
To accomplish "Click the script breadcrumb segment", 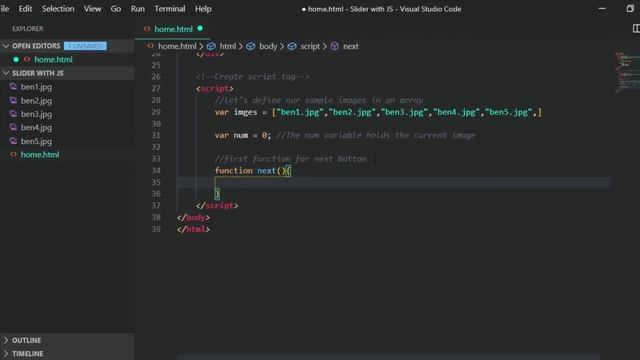I will [x=310, y=46].
